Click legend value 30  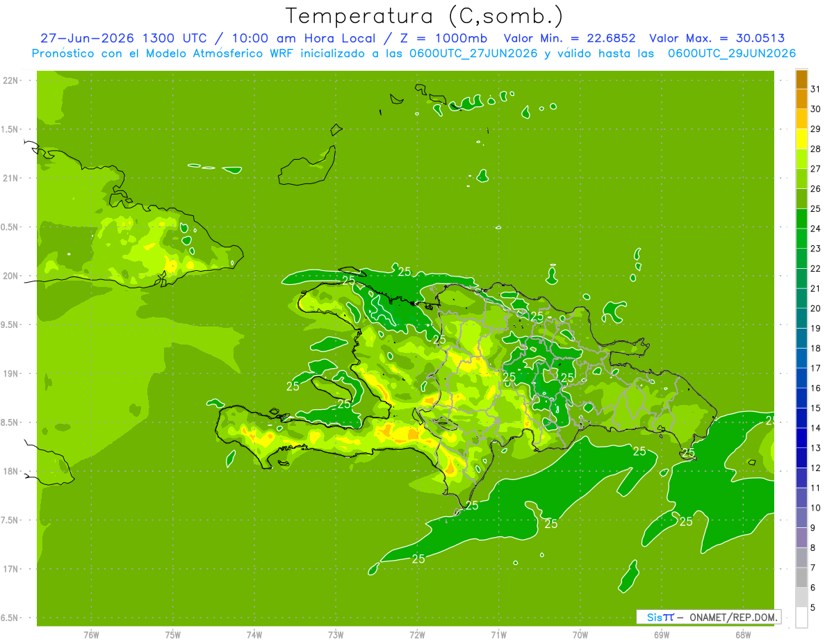point(816,109)
